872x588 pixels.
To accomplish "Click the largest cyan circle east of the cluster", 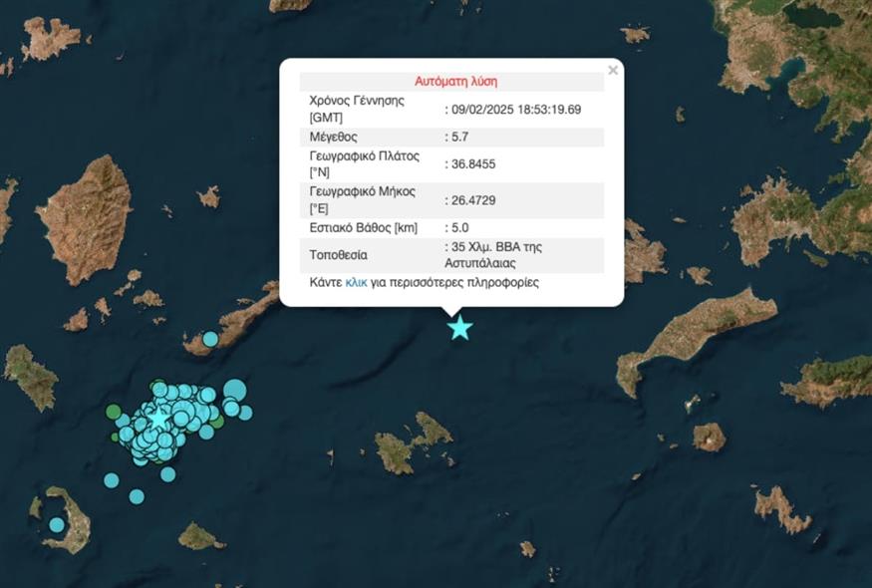I will (234, 390).
